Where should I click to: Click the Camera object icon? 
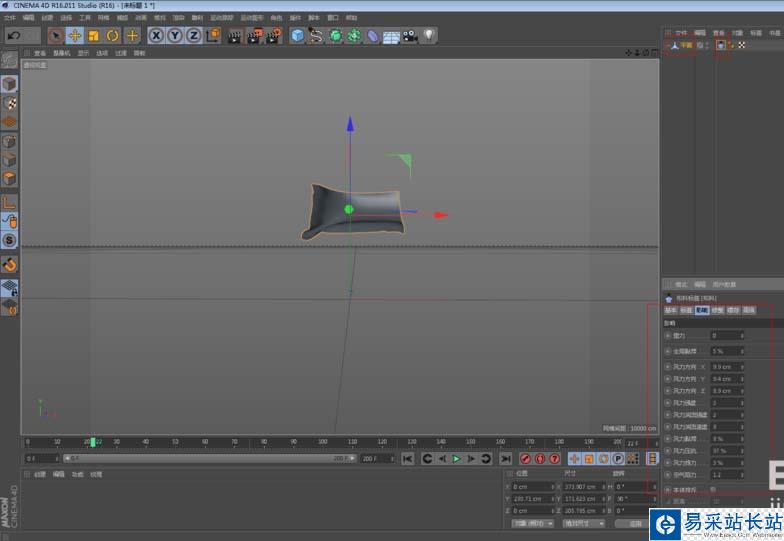click(x=410, y=36)
